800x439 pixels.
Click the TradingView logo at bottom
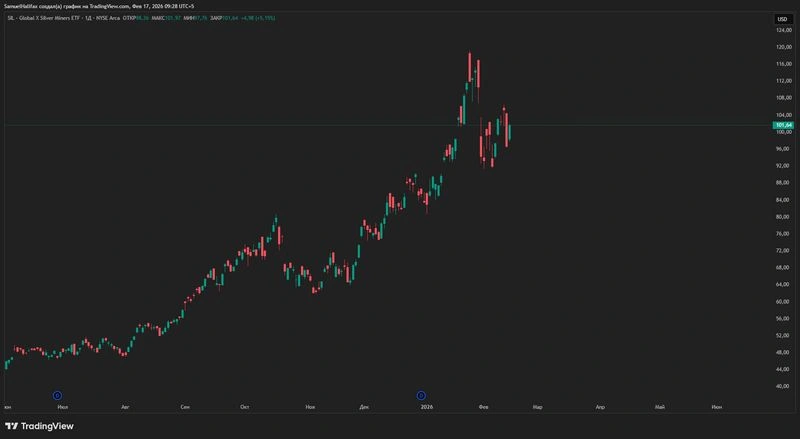pos(39,426)
